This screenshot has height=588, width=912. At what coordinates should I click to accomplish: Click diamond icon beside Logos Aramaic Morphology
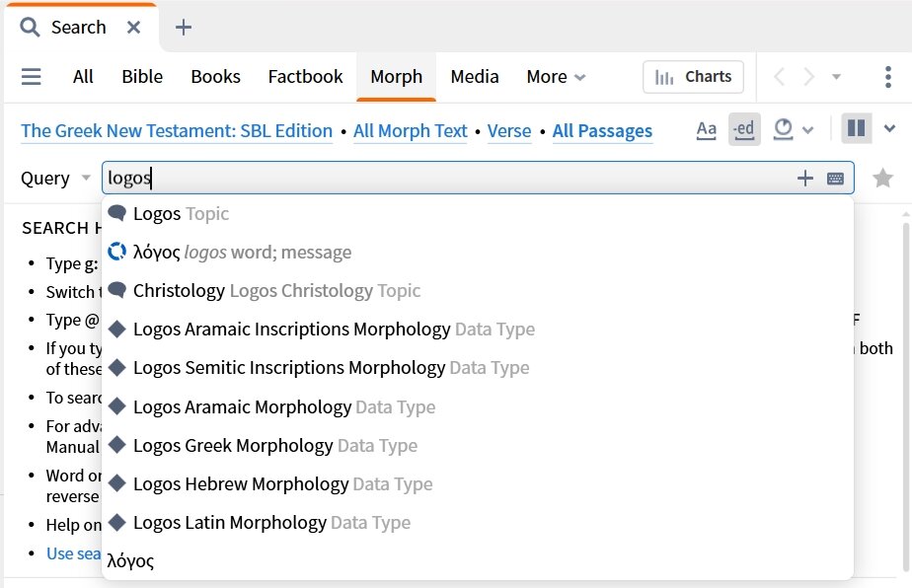[x=116, y=405]
